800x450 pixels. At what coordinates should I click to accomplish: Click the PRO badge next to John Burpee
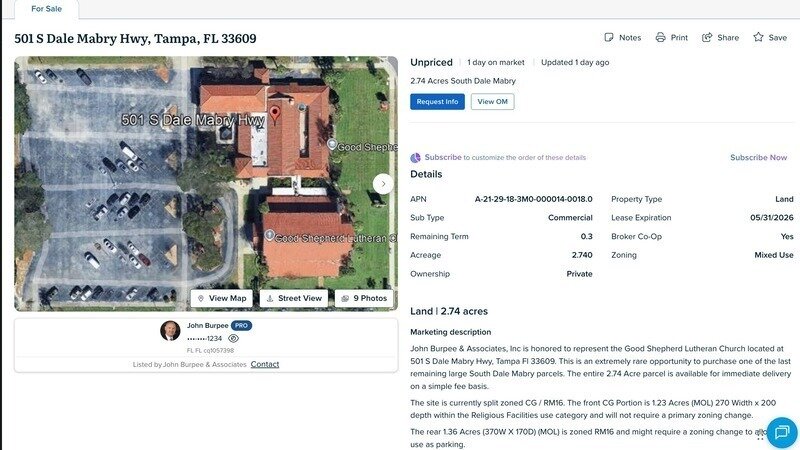coord(241,326)
